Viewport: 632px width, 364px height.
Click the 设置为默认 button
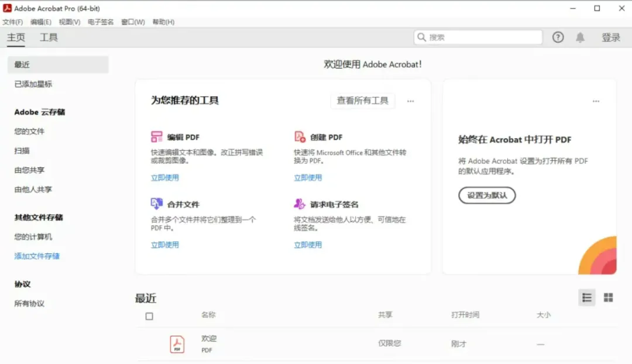(x=487, y=195)
